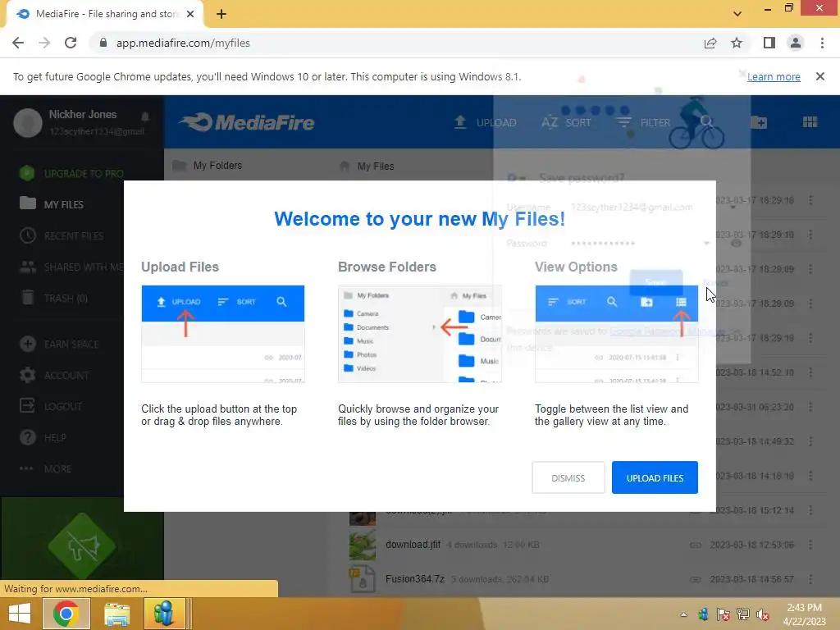Screen dimensions: 840x630
Task: Select Earn Space in the sidebar
Action: pyautogui.click(x=59, y=344)
